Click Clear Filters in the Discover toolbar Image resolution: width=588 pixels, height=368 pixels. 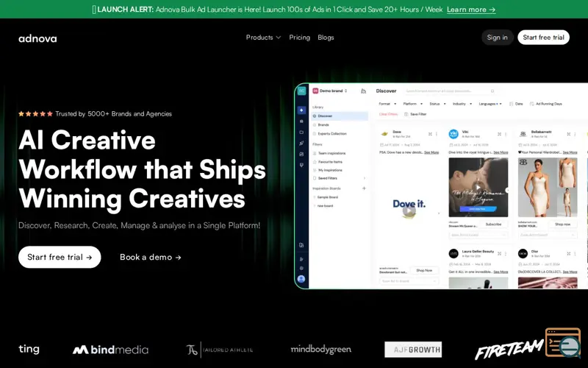tap(388, 114)
